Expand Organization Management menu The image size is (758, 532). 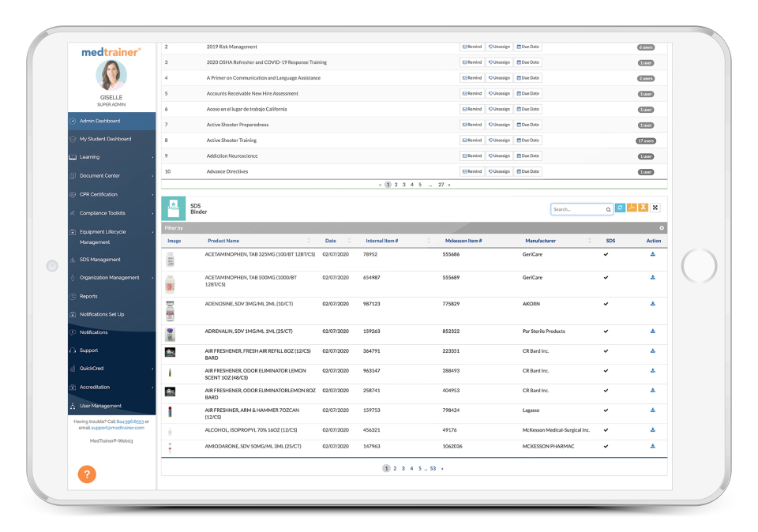pyautogui.click(x=111, y=278)
